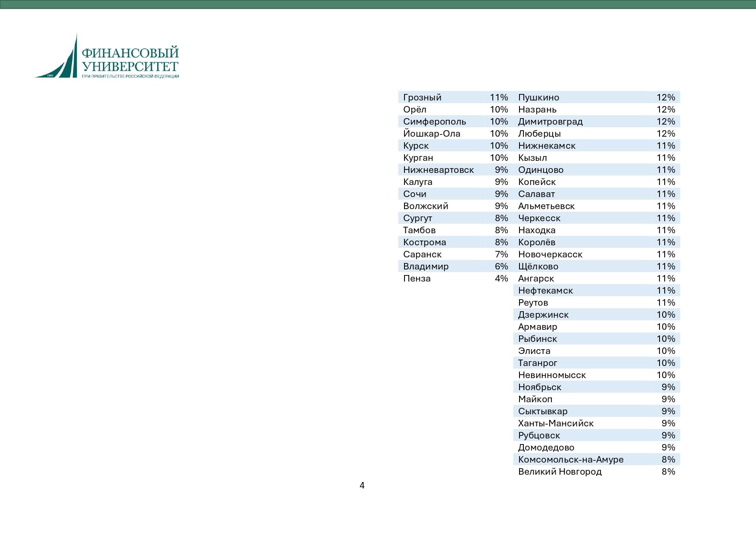Click the Financial University sail logo icon
Screen dimensions: 756x535
point(56,56)
